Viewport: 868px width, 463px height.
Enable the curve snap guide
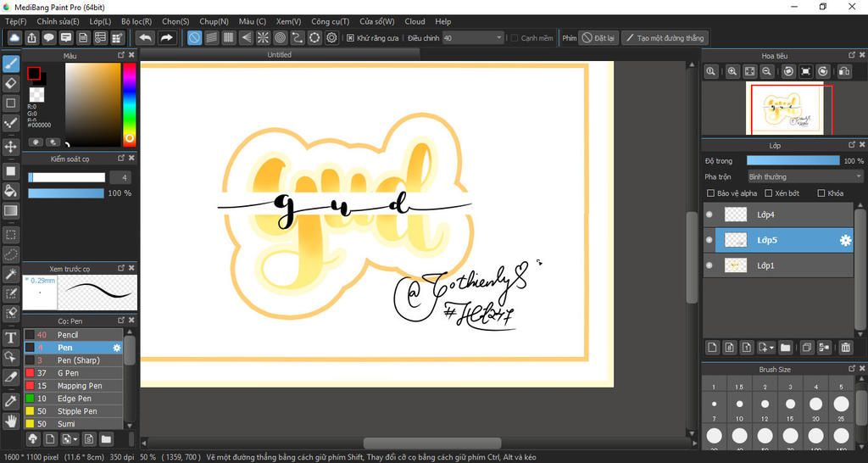point(298,37)
